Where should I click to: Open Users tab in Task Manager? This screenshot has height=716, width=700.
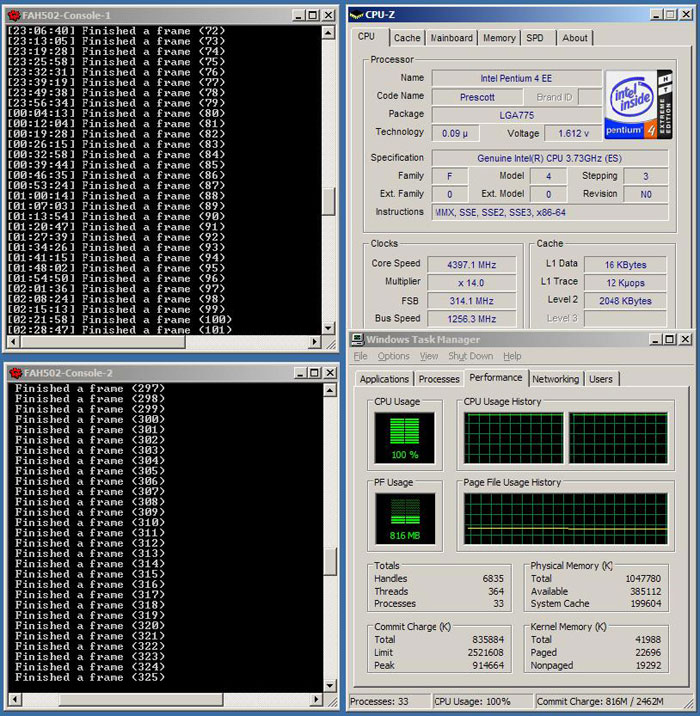coord(600,379)
